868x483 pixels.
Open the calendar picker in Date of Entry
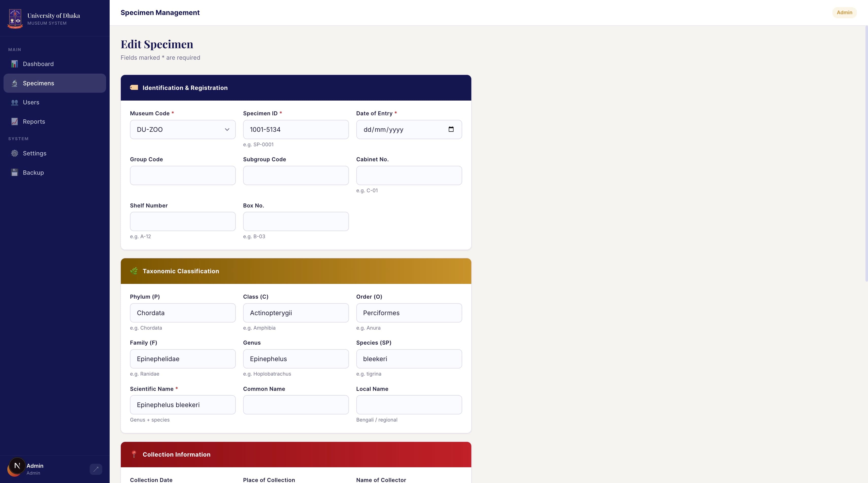click(451, 130)
